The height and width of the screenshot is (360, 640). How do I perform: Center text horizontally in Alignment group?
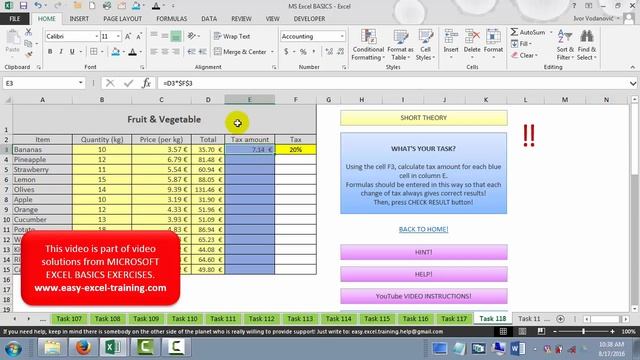coord(164,52)
